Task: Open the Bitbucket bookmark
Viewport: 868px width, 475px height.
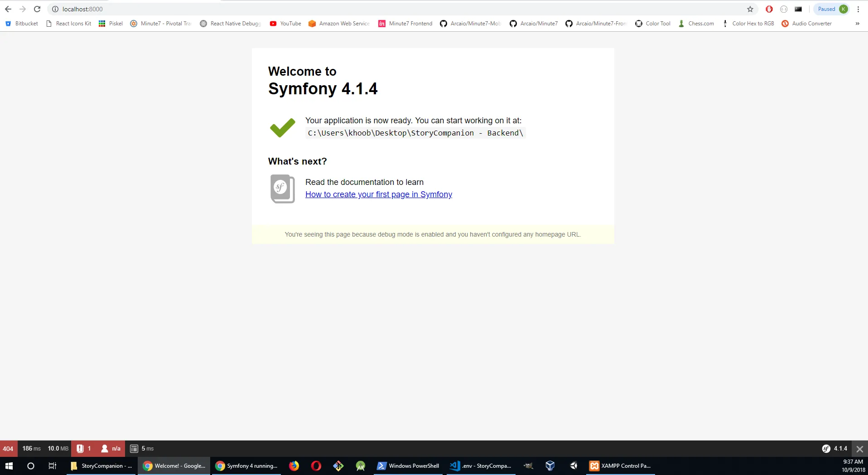Action: 22,24
